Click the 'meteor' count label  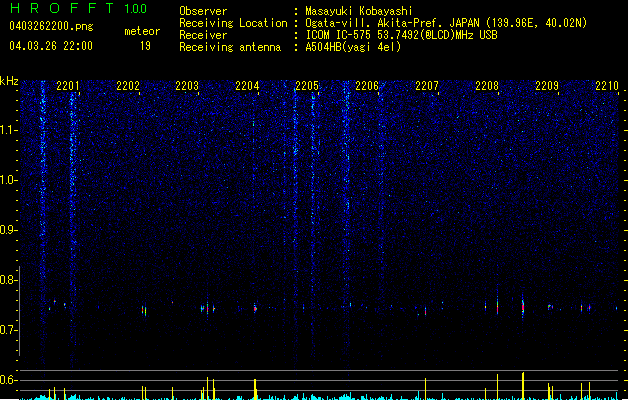(x=142, y=31)
